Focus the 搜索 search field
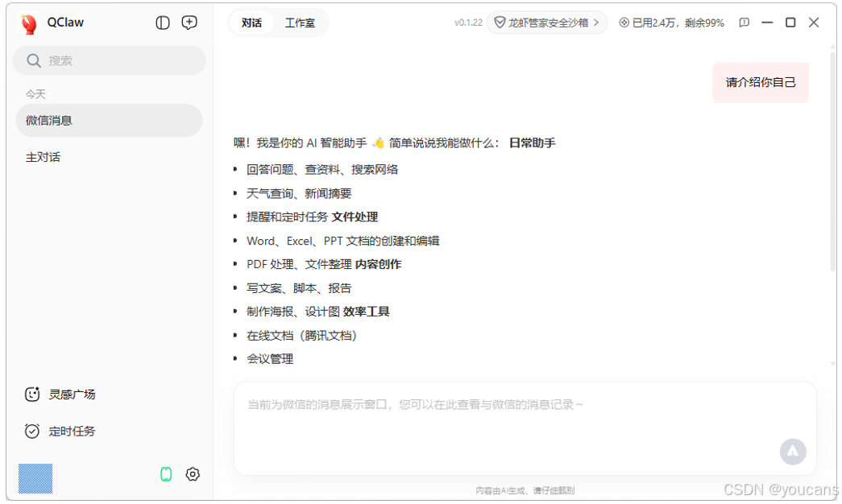The width and height of the screenshot is (842, 504). point(109,60)
